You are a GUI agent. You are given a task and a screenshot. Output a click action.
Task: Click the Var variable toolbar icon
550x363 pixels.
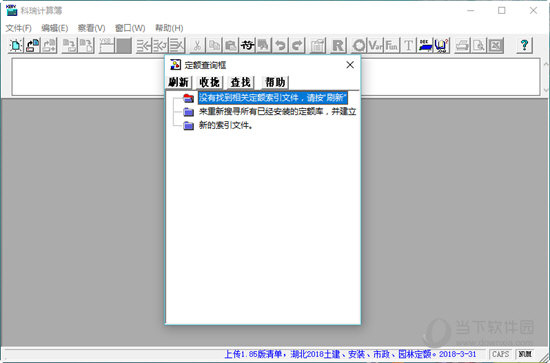click(x=375, y=46)
